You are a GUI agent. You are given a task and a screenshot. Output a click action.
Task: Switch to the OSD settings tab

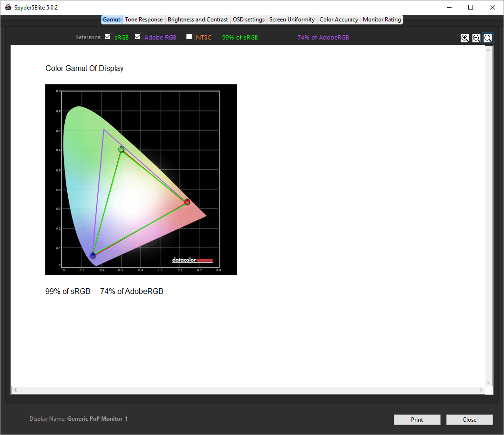248,19
